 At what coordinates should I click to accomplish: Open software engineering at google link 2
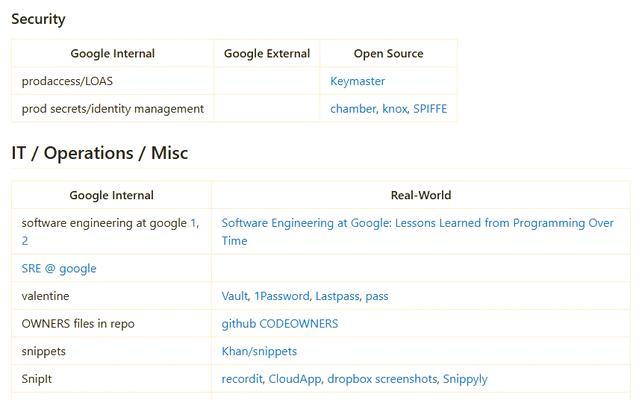click(x=25, y=241)
